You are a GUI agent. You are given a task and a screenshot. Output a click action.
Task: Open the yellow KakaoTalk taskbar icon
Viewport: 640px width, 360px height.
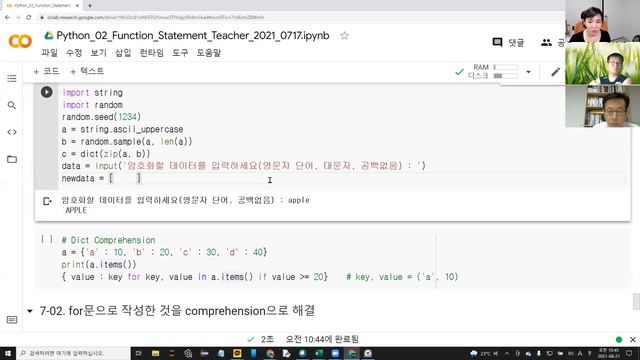pos(237,353)
